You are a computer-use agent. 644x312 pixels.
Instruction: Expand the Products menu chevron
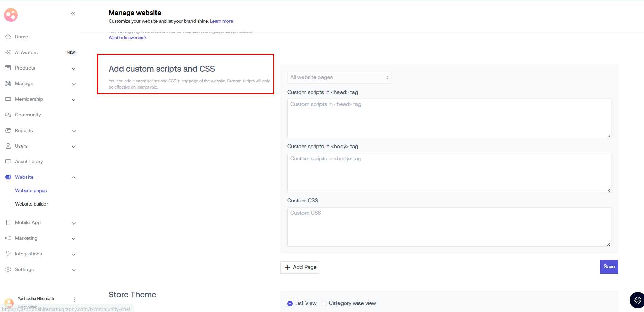click(74, 69)
